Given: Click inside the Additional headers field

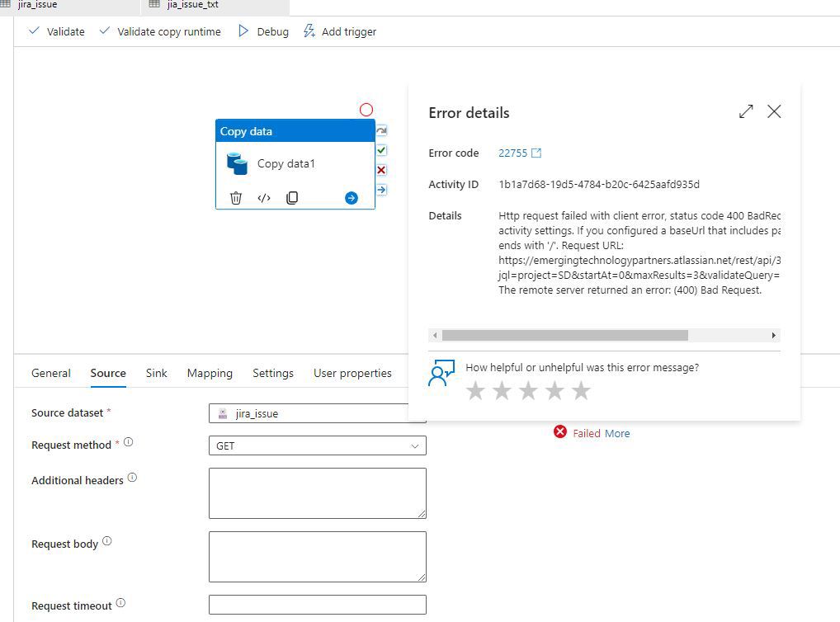Looking at the screenshot, I should [318, 492].
